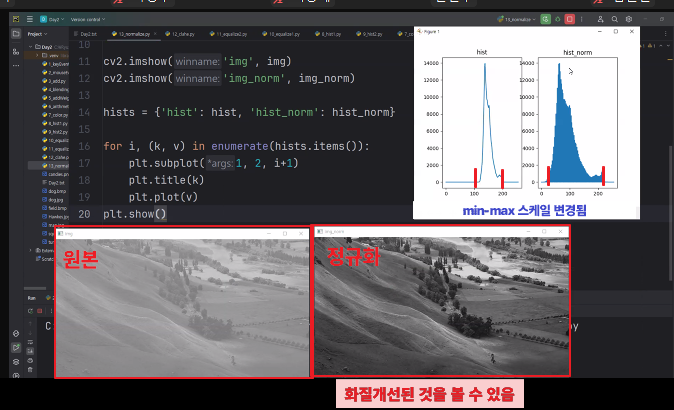674x410 pixels.
Task: Open the IDE settings gear icon
Action: [x=629, y=19]
